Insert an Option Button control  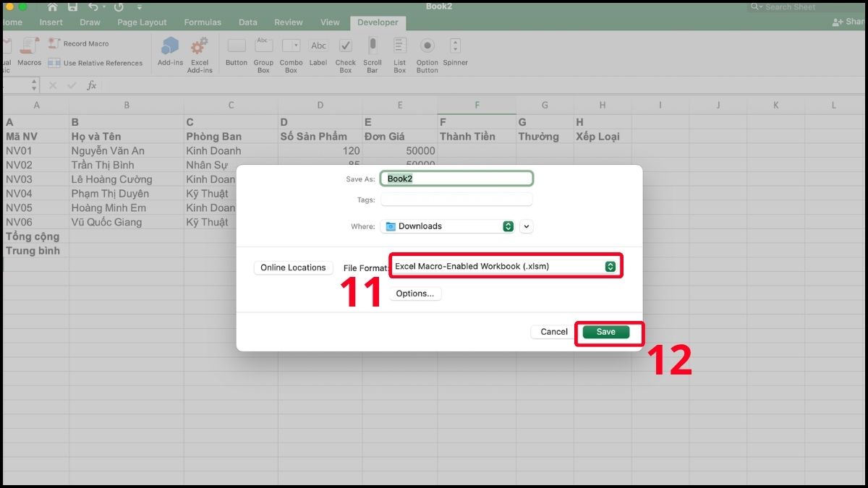click(427, 56)
